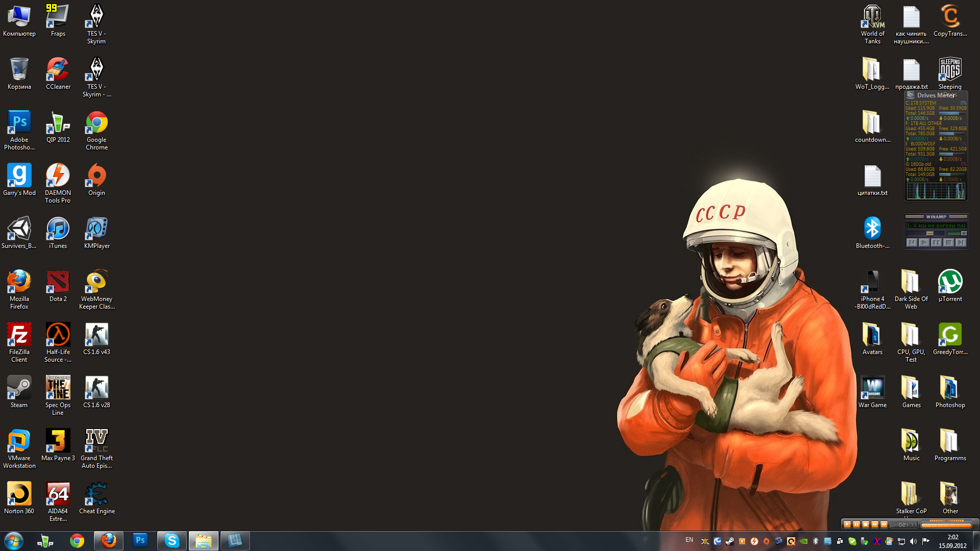Viewport: 980px width, 551px height.
Task: Click Winamp gadget next track button
Action: point(961,242)
